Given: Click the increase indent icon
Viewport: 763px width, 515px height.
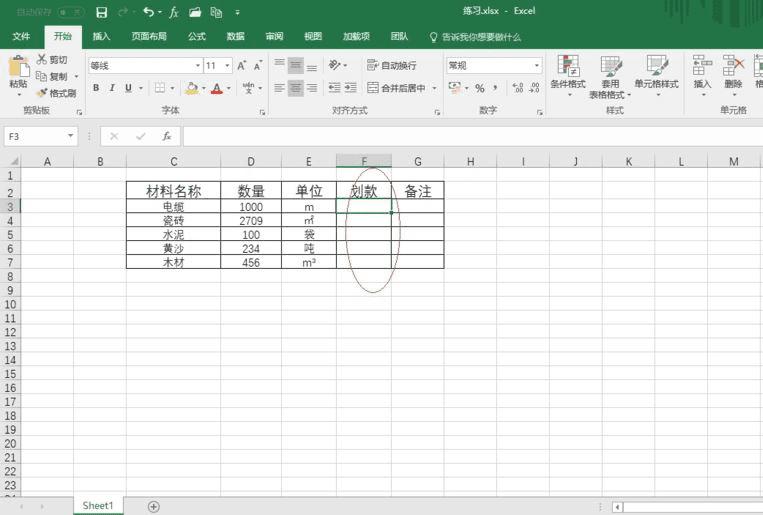Looking at the screenshot, I should click(351, 88).
